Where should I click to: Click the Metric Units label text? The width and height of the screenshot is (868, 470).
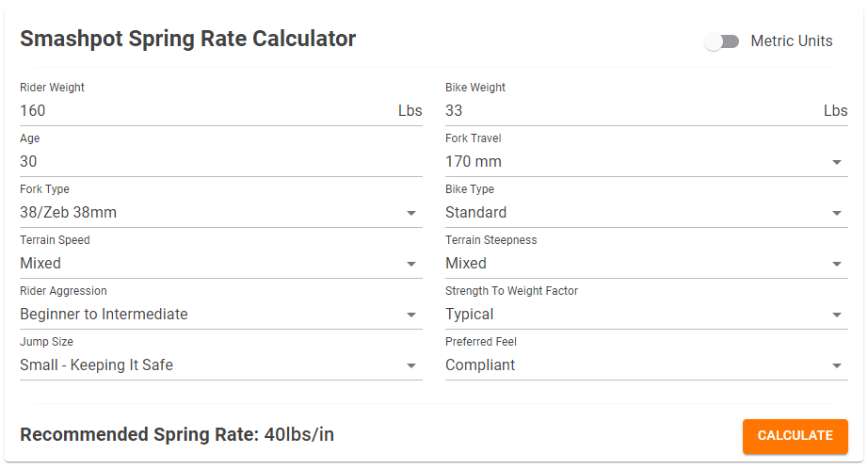click(x=791, y=41)
